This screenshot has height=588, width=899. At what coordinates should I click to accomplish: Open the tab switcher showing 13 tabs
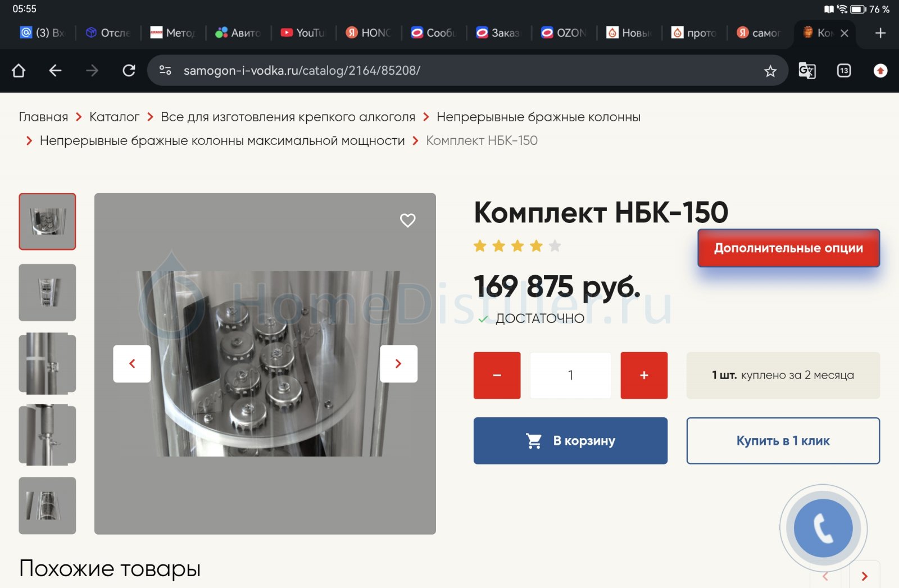843,71
